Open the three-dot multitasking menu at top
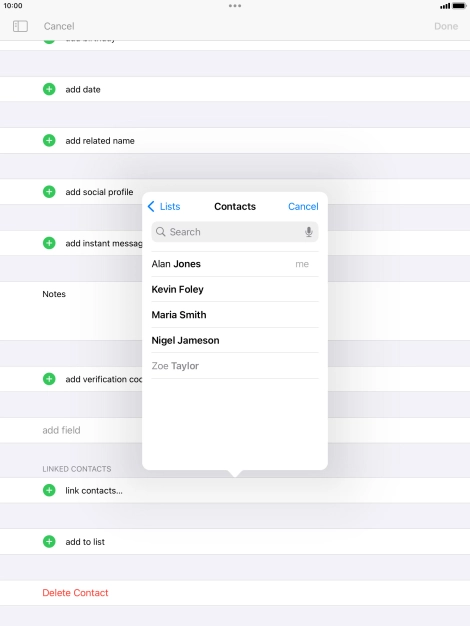This screenshot has height=626, width=470. (x=235, y=6)
